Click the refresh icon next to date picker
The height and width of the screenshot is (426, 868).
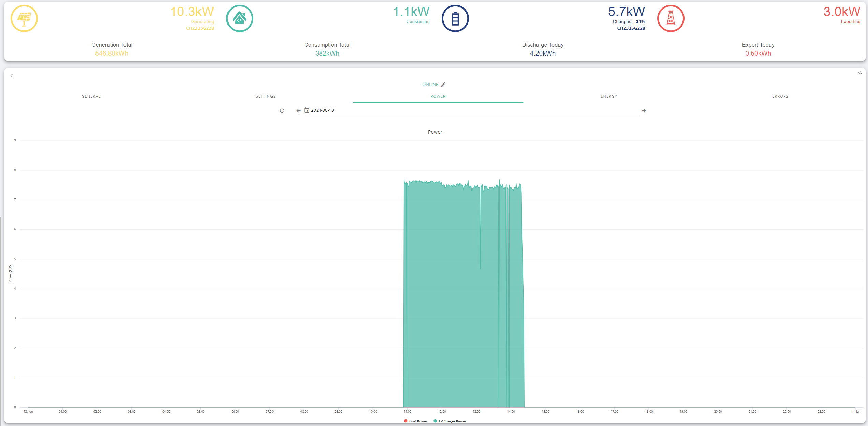click(282, 111)
